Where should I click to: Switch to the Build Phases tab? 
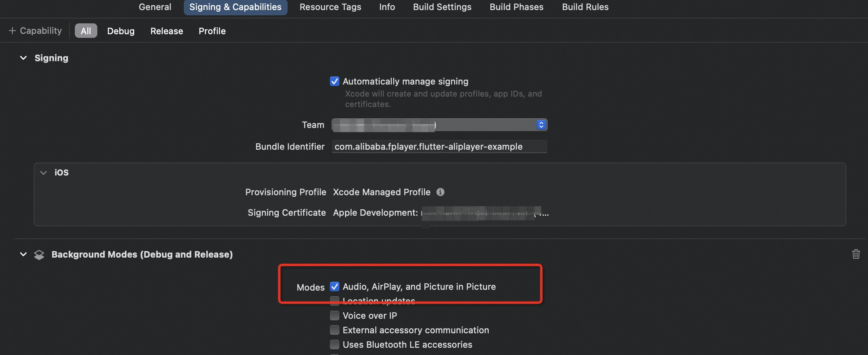click(516, 7)
